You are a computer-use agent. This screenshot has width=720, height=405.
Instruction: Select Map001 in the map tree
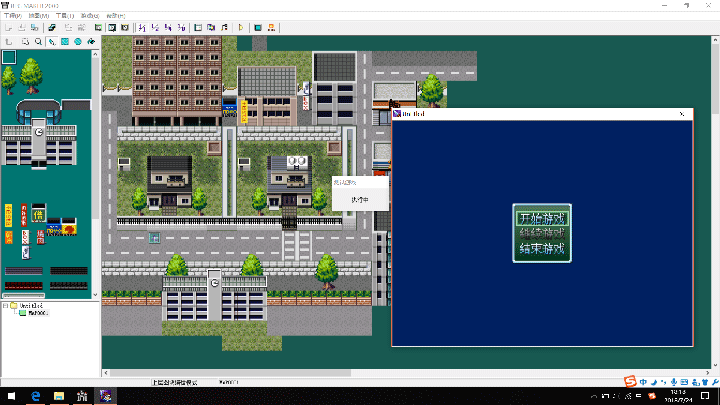tap(36, 315)
